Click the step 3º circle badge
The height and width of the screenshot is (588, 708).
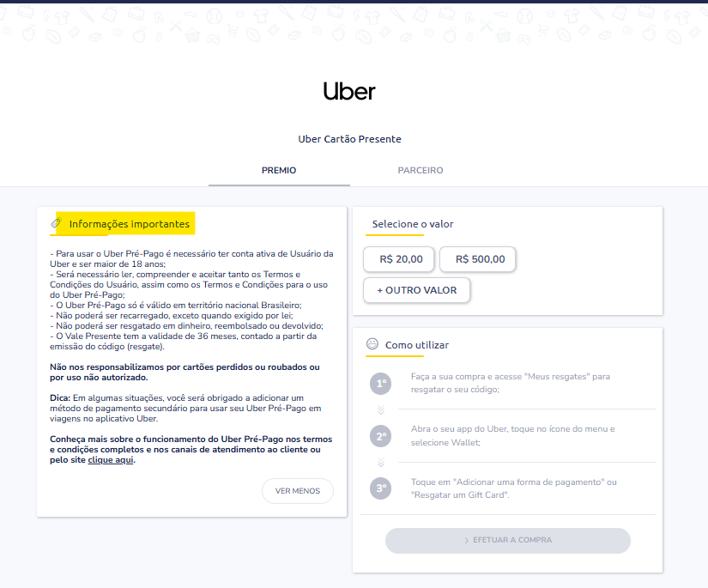pos(380,488)
